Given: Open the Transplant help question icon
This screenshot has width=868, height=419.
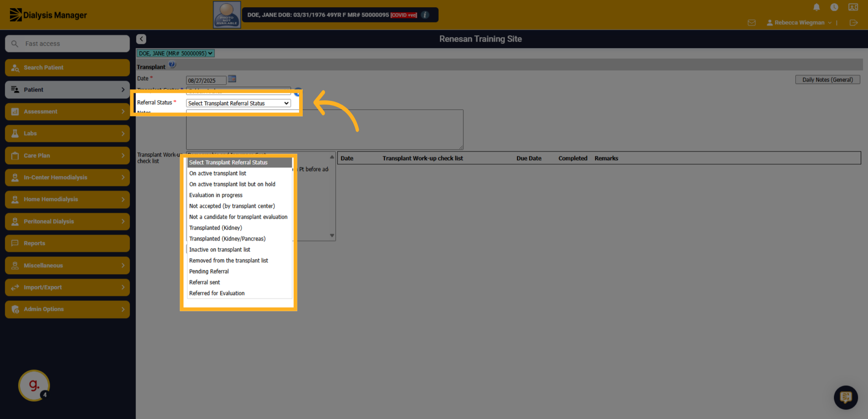Looking at the screenshot, I should tap(172, 65).
